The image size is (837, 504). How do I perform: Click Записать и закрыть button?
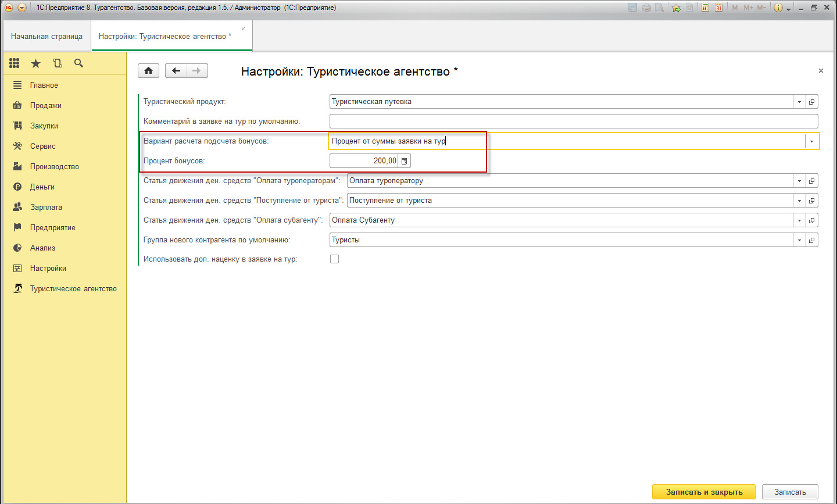(x=704, y=492)
